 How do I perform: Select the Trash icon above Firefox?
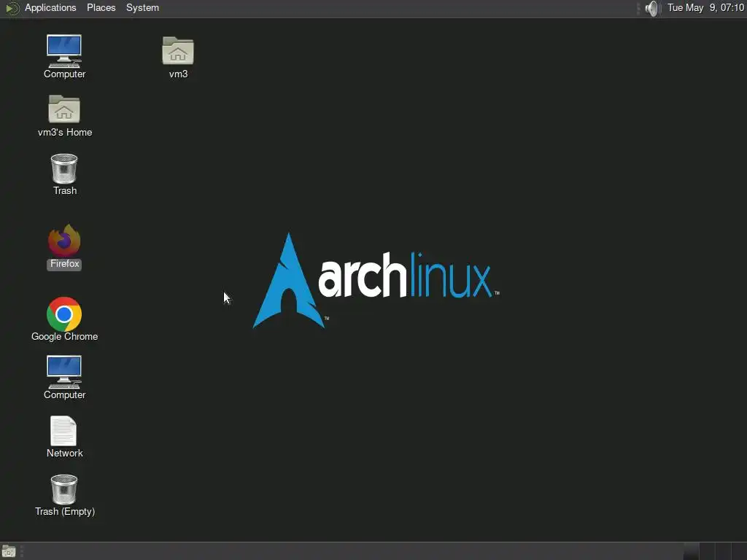point(64,168)
